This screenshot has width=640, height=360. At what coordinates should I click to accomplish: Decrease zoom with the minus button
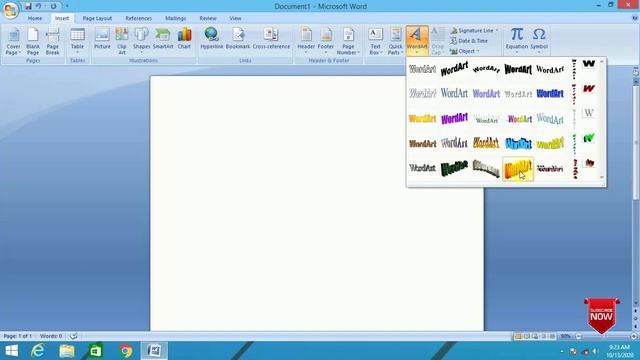pos(578,336)
